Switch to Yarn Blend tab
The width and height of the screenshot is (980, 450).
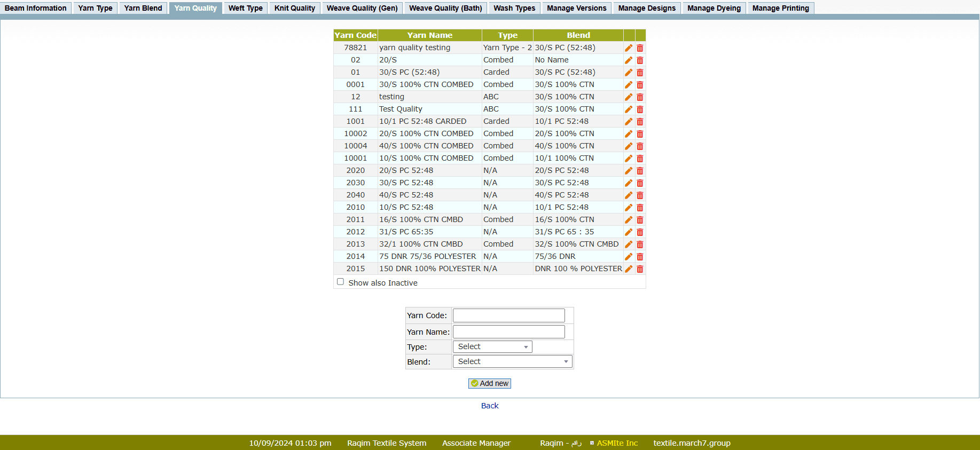[143, 8]
